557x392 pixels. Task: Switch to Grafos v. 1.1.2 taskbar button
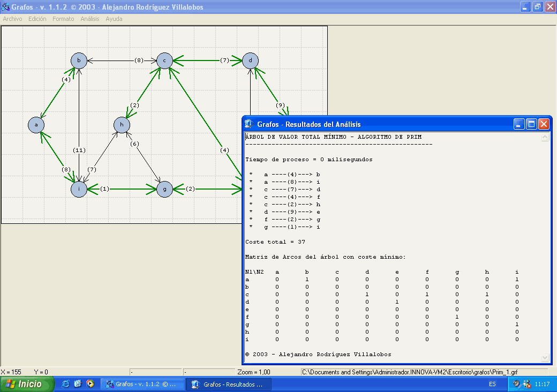[x=142, y=384]
